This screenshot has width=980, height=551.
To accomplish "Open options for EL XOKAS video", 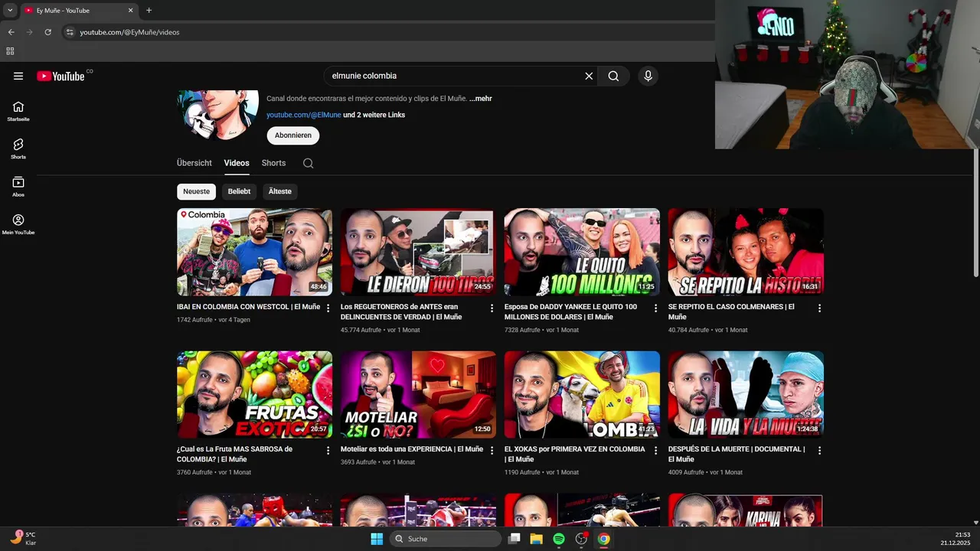I will click(x=655, y=451).
